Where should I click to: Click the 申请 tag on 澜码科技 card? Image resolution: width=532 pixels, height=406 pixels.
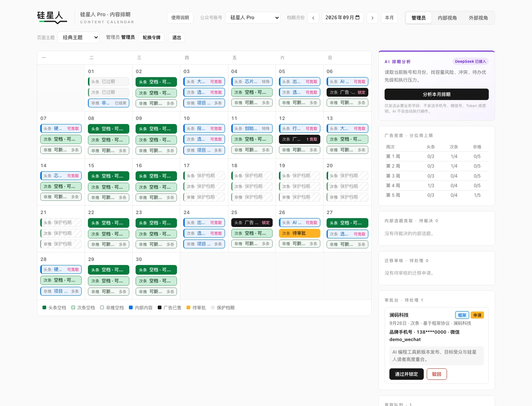(x=477, y=315)
